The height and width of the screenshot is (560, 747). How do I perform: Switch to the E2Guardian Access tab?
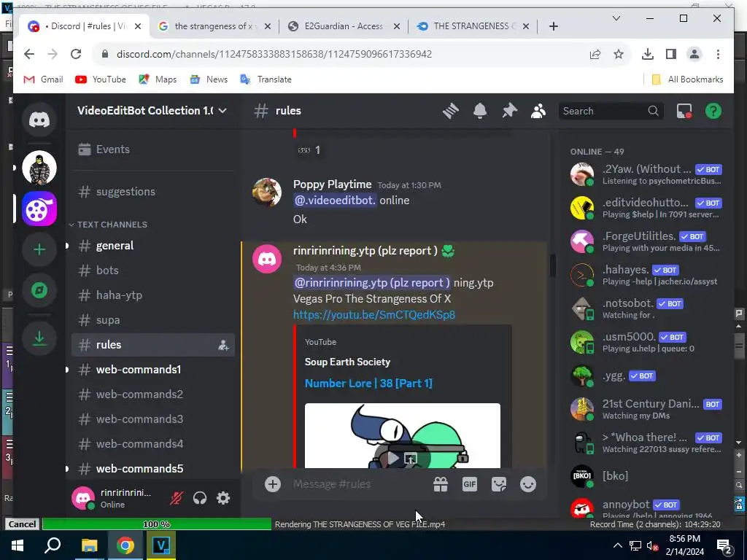343,26
